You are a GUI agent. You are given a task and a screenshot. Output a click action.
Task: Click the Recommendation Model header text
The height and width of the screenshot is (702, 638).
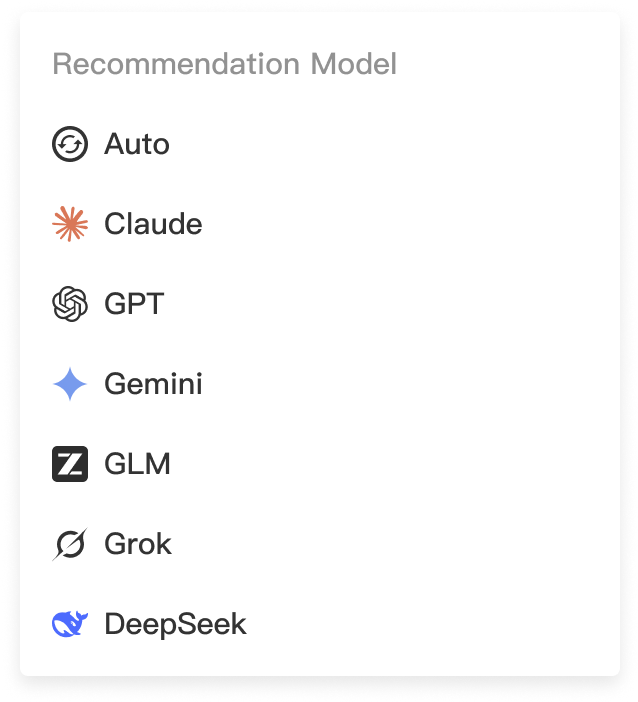[224, 64]
